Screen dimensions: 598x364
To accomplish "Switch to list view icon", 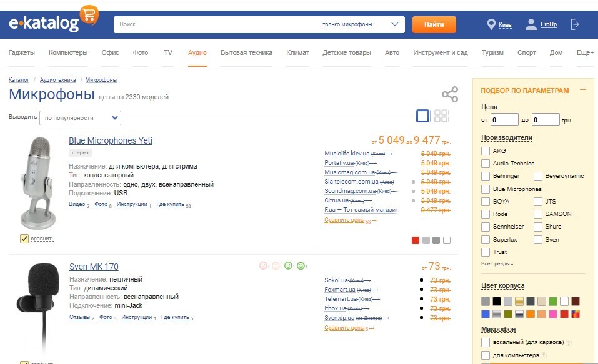I will [x=422, y=116].
